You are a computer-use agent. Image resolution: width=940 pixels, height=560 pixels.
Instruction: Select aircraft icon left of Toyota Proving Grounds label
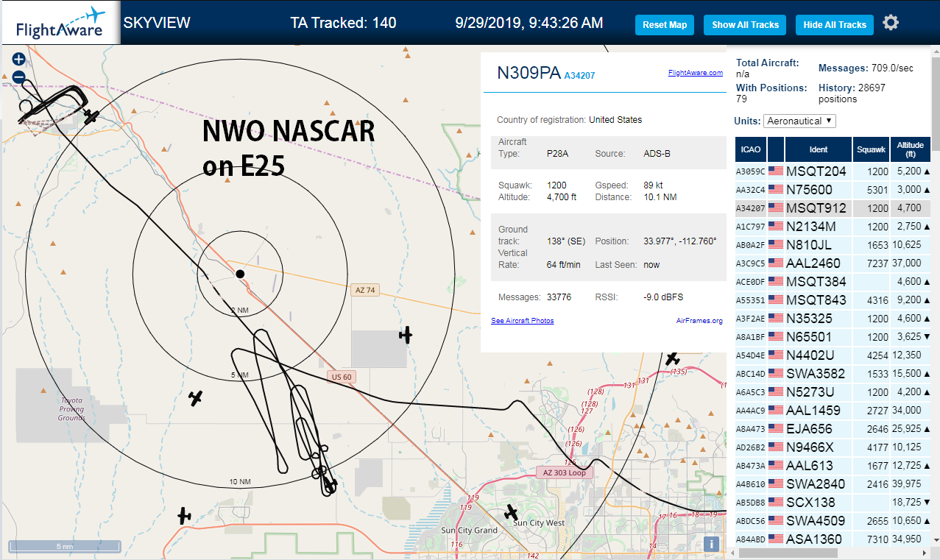[195, 398]
